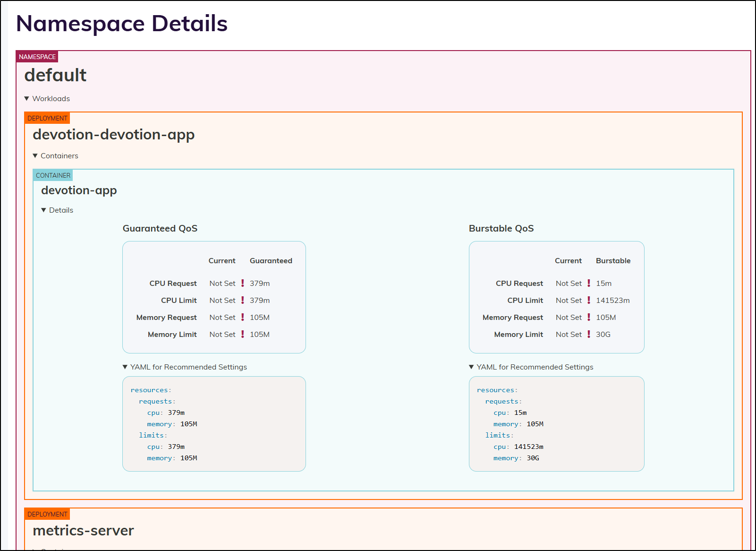Click the 141523m Burstable CPU Limit value
Viewport: 756px width, 551px height.
click(613, 300)
